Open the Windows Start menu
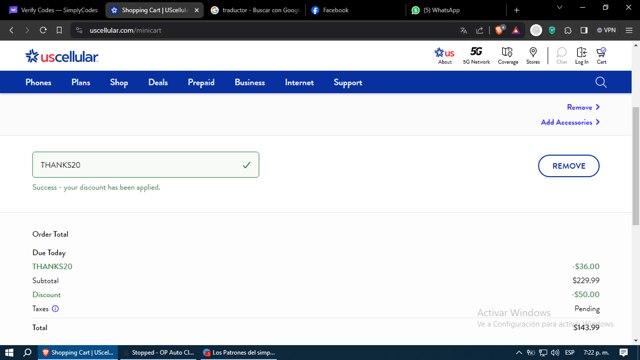This screenshot has width=640, height=360. click(9, 352)
